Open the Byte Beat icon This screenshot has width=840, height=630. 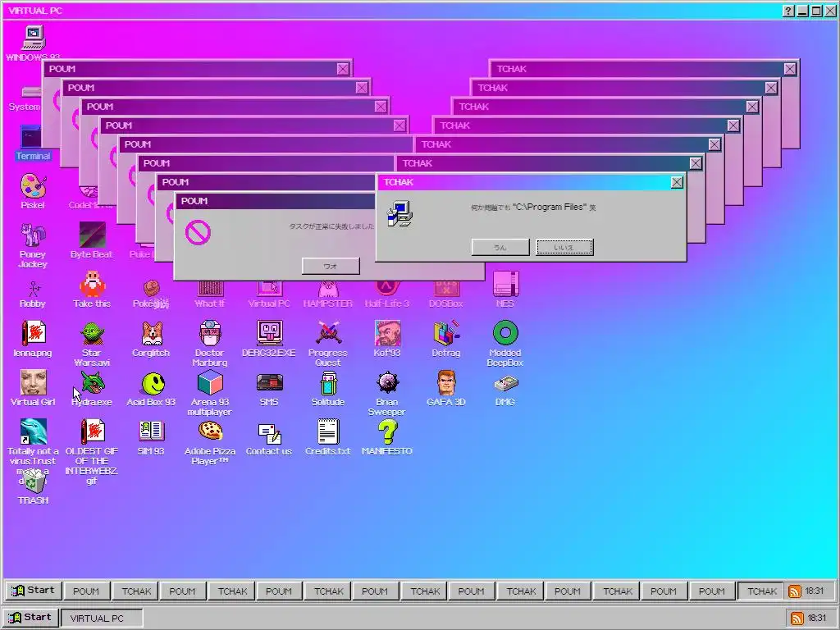[92, 235]
